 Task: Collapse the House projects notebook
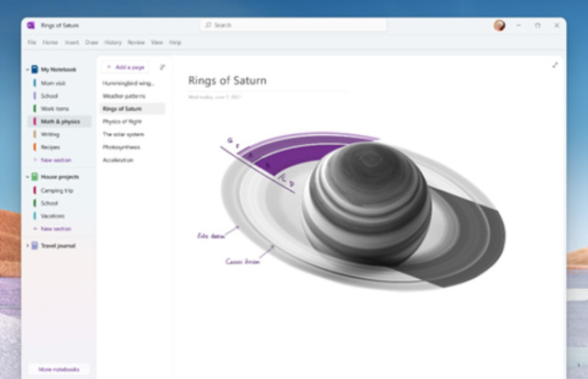28,176
